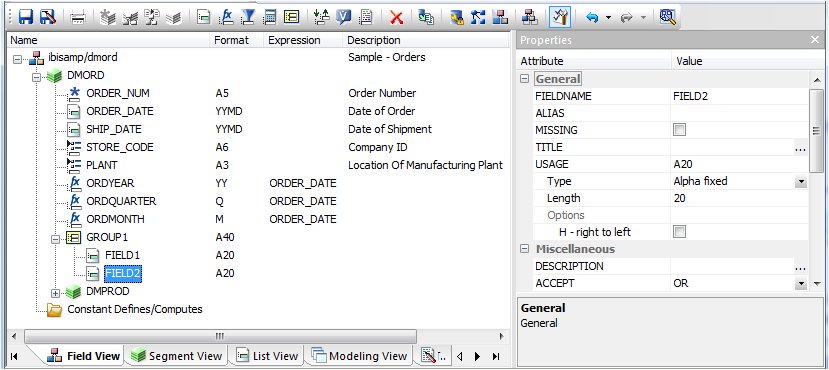
Task: Click the Save floppy disk icon
Action: coord(25,17)
